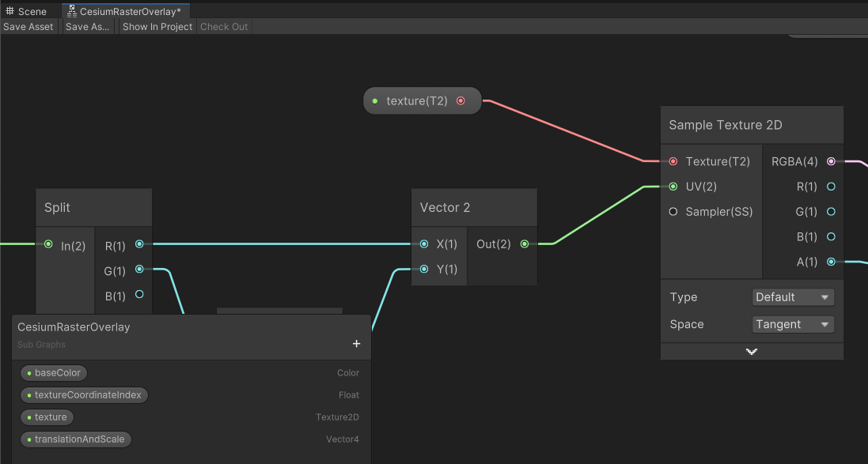Click Split node G(1) output port

[139, 269]
